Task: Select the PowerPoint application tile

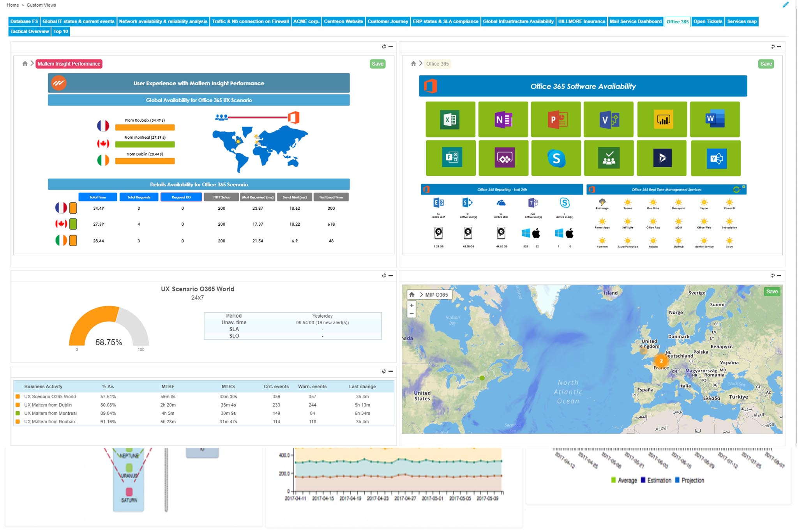Action: point(556,119)
